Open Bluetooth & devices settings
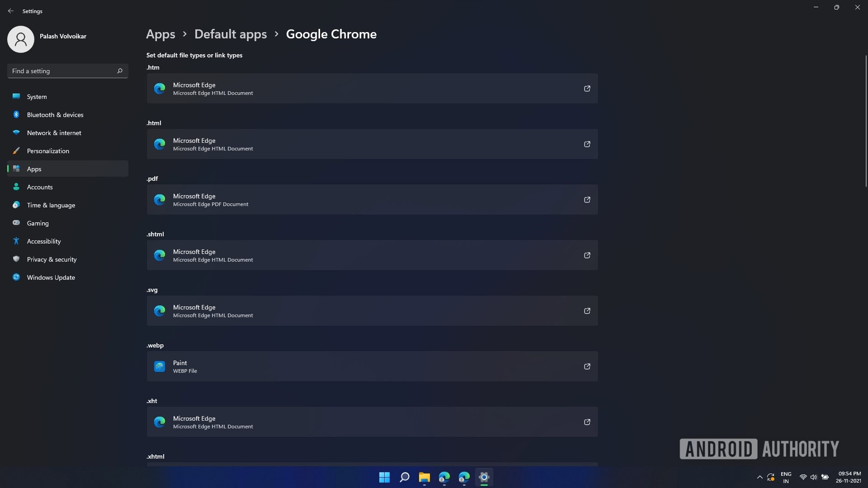Screen dimensions: 868x488 coord(55,114)
